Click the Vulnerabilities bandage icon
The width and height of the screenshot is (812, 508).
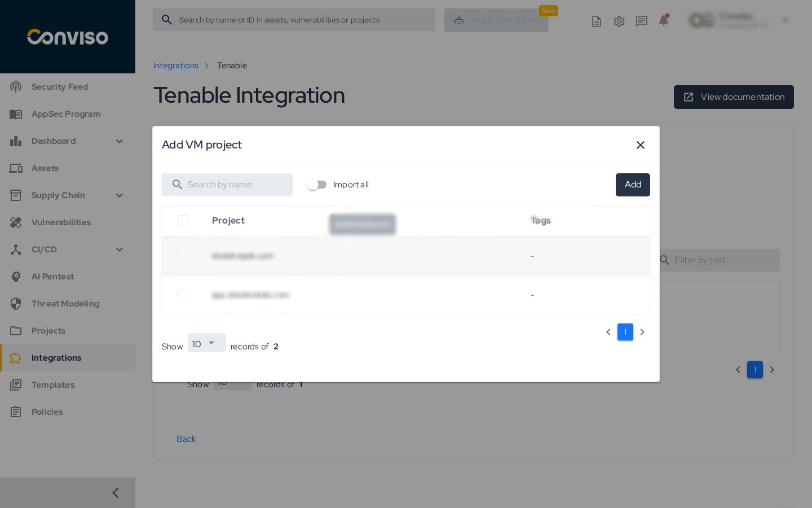(16, 222)
